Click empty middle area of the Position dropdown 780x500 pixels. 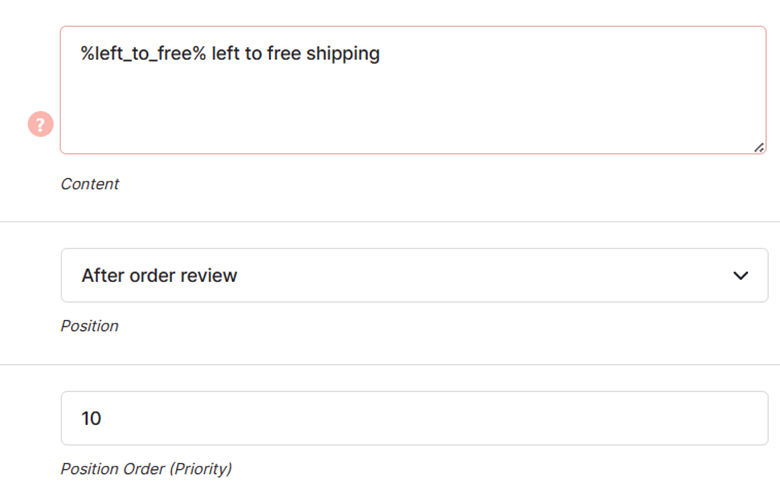coord(483,275)
